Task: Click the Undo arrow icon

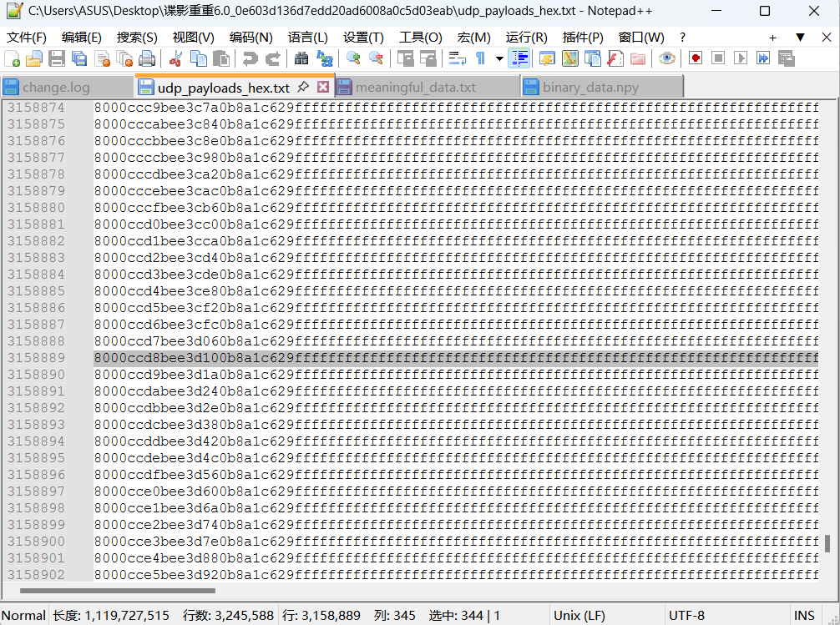Action: pyautogui.click(x=250, y=58)
